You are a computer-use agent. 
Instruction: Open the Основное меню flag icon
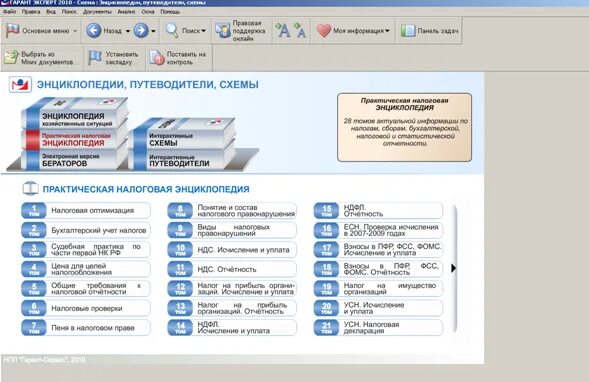[12, 30]
